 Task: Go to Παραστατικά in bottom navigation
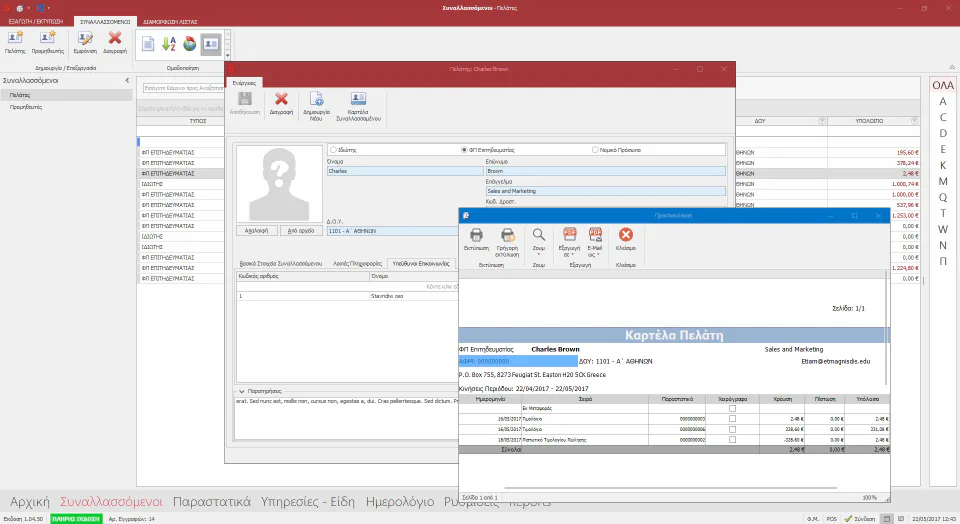[x=212, y=502]
